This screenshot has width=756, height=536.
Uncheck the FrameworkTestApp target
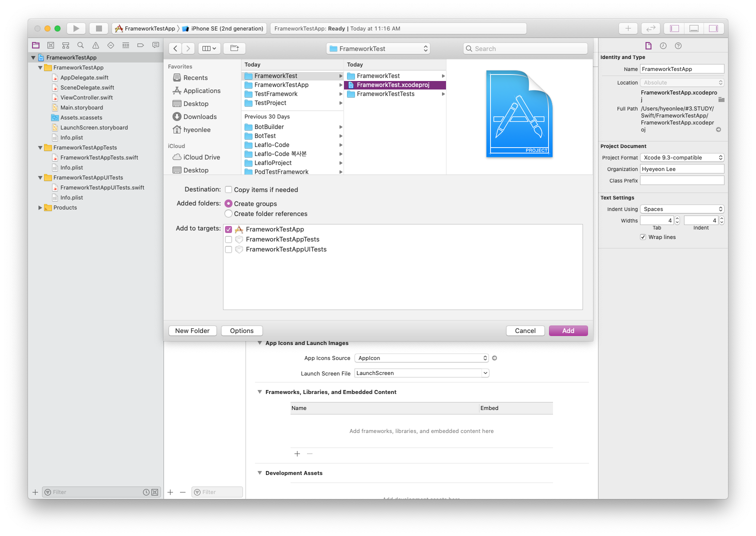[x=228, y=229]
